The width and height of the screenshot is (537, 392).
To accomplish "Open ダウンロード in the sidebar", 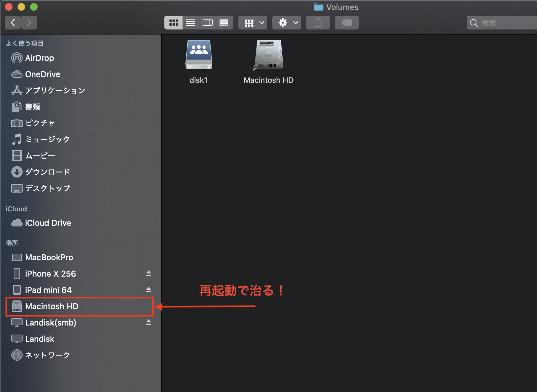I will tap(81, 172).
